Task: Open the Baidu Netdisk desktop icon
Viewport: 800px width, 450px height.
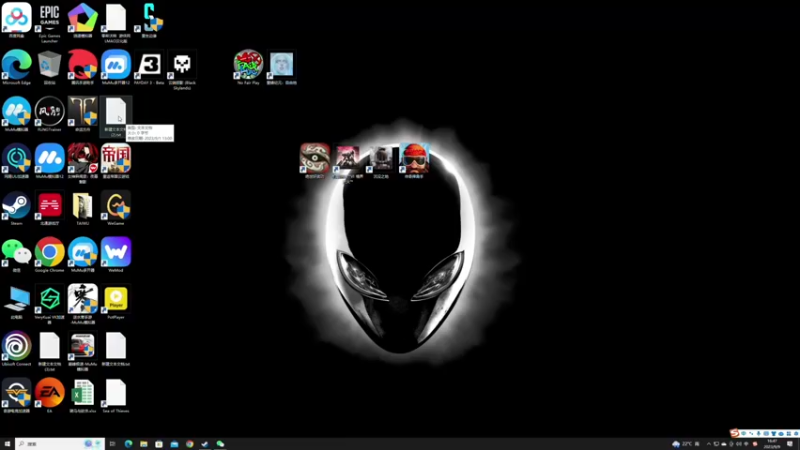Action: point(16,20)
